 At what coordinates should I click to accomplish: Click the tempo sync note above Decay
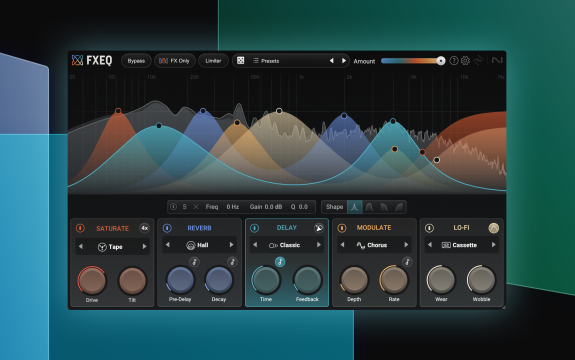[x=232, y=262]
